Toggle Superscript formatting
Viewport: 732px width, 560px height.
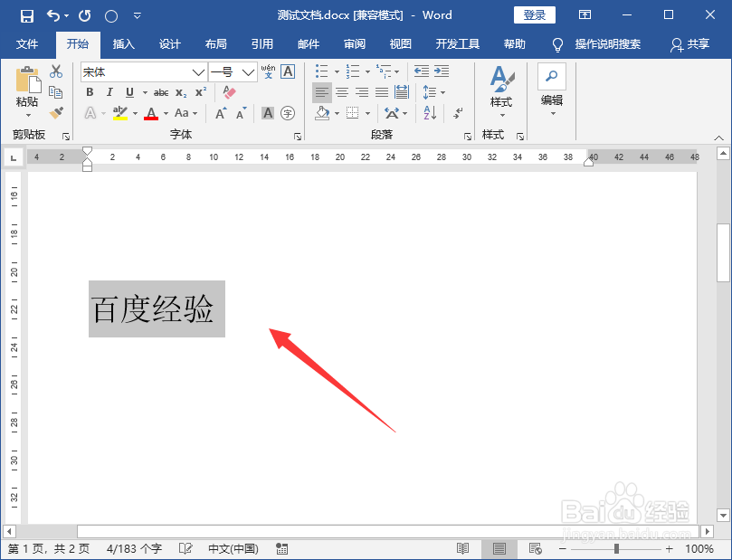(x=201, y=92)
